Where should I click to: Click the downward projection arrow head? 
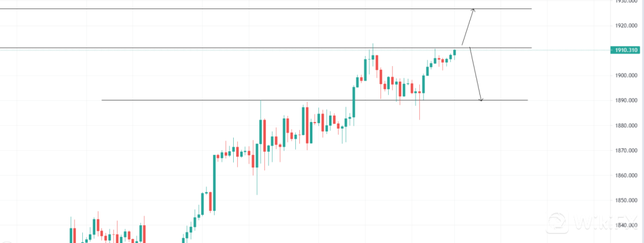point(481,99)
